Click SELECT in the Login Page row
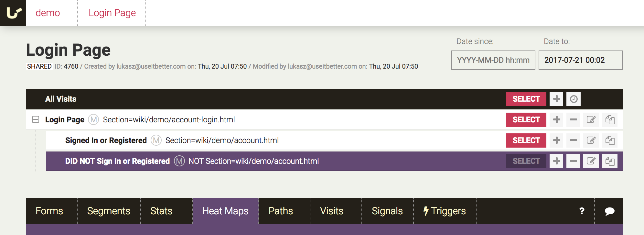The width and height of the screenshot is (644, 235). point(526,120)
